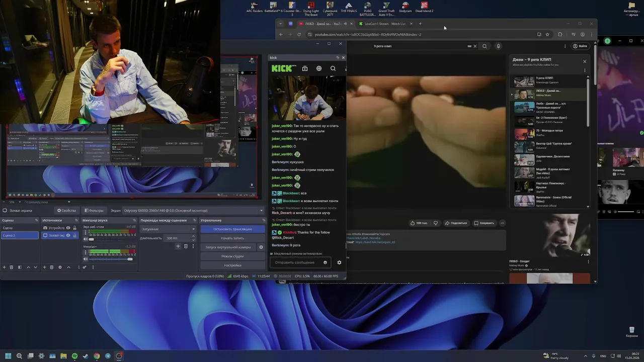Open the Odyssey G60SD screen dropdown

(x=194, y=211)
